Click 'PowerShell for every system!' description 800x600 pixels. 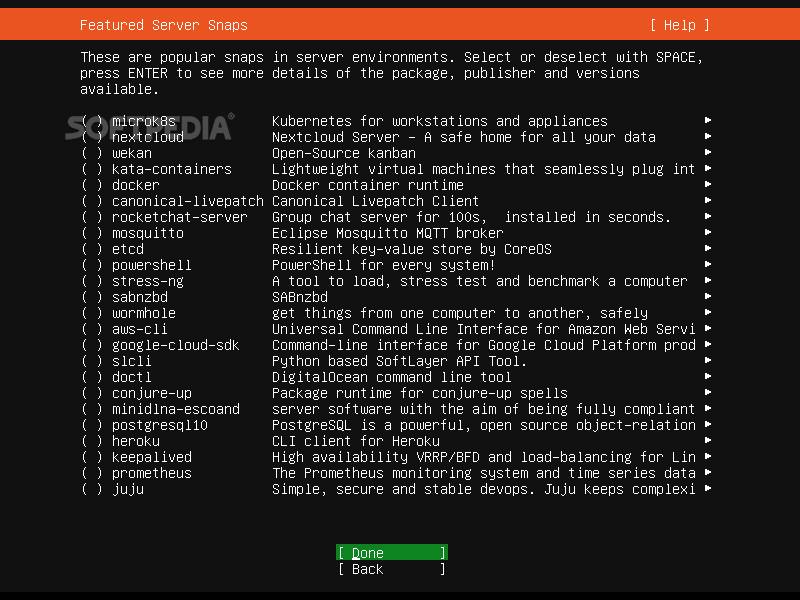point(384,265)
